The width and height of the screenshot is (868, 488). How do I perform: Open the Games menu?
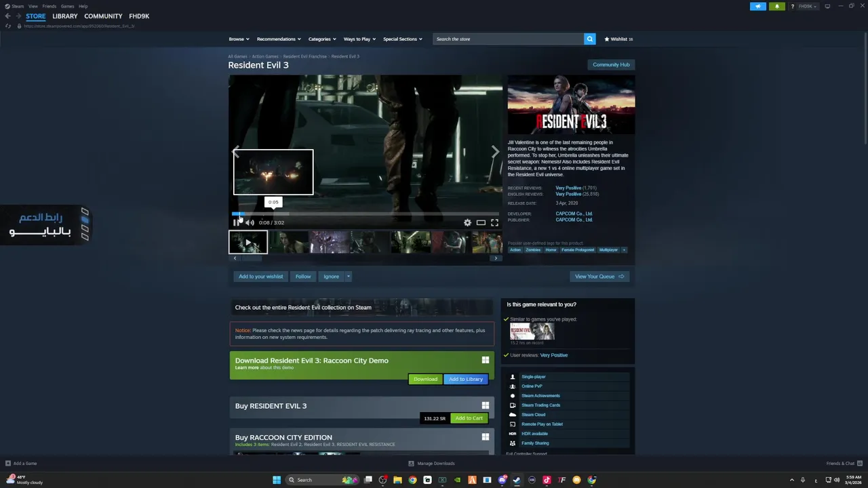click(67, 6)
